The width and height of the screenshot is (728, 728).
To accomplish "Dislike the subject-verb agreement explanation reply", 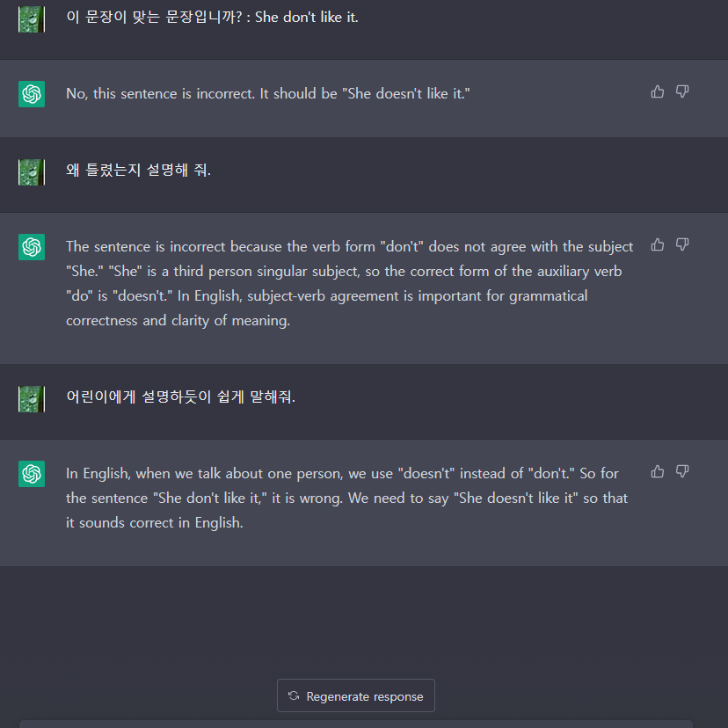I will tap(682, 244).
